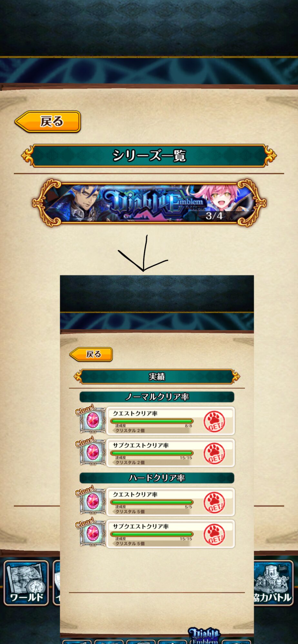Viewport: 298px width, 644px height.
Task: Open the Diablo Emblem series banner
Action: point(149,203)
